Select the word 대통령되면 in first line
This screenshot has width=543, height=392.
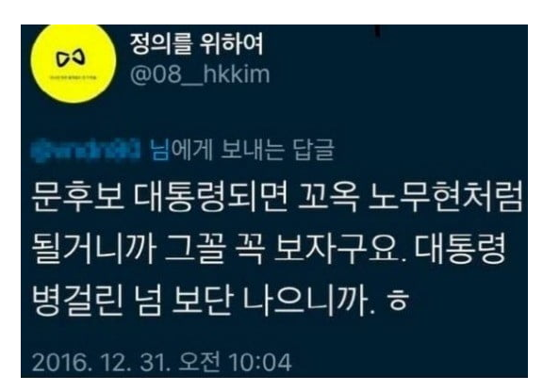(x=211, y=199)
